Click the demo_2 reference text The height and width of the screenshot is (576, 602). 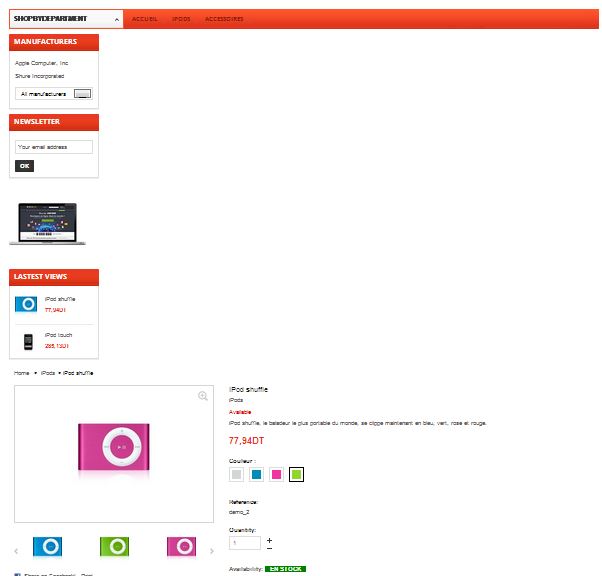tap(239, 512)
